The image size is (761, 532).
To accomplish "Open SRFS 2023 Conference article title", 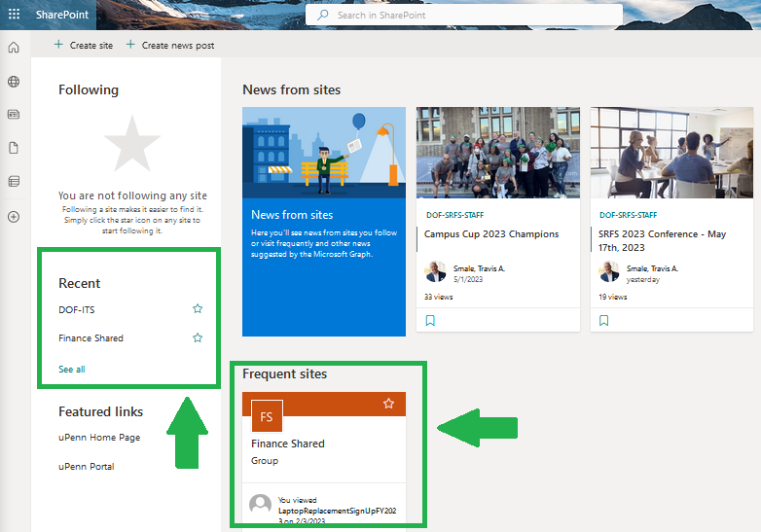I will click(x=662, y=240).
